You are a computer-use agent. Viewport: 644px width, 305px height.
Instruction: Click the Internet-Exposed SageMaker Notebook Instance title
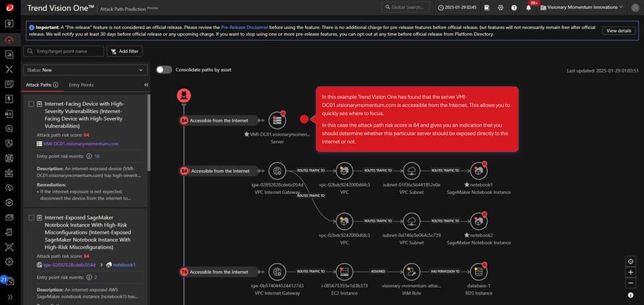(x=87, y=232)
